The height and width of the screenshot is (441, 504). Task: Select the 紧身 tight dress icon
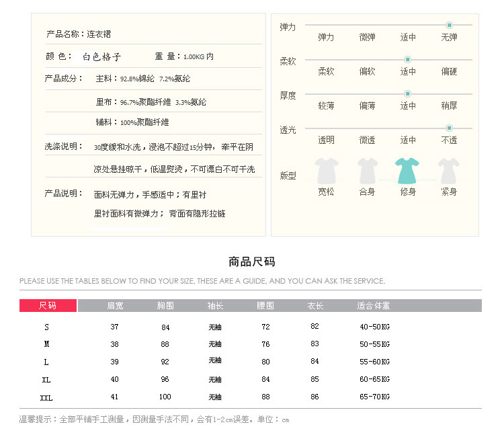448,171
